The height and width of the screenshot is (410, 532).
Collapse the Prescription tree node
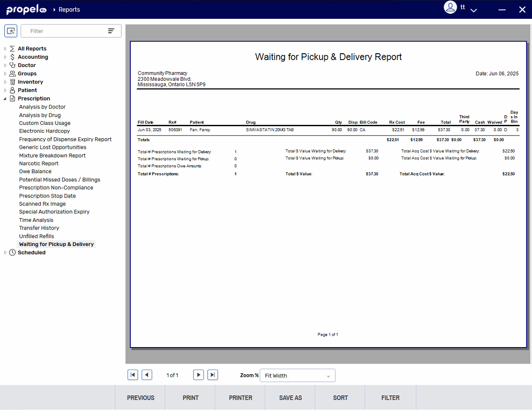(x=5, y=99)
